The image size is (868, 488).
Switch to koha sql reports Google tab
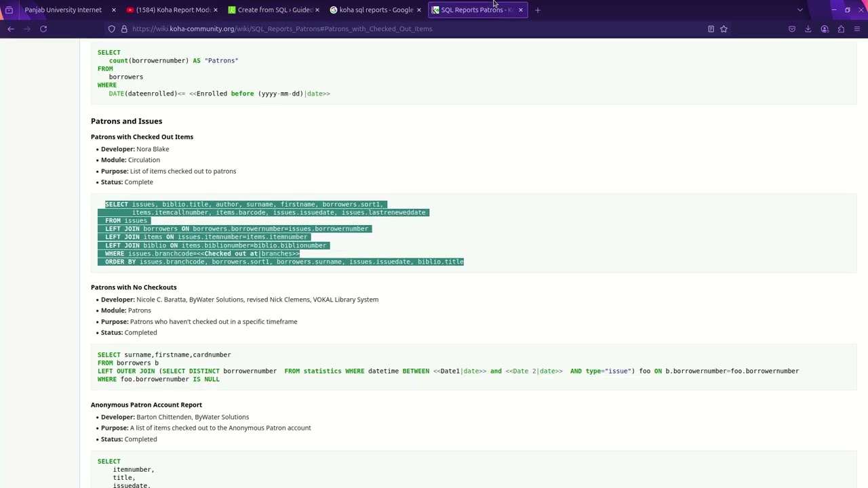tap(376, 10)
